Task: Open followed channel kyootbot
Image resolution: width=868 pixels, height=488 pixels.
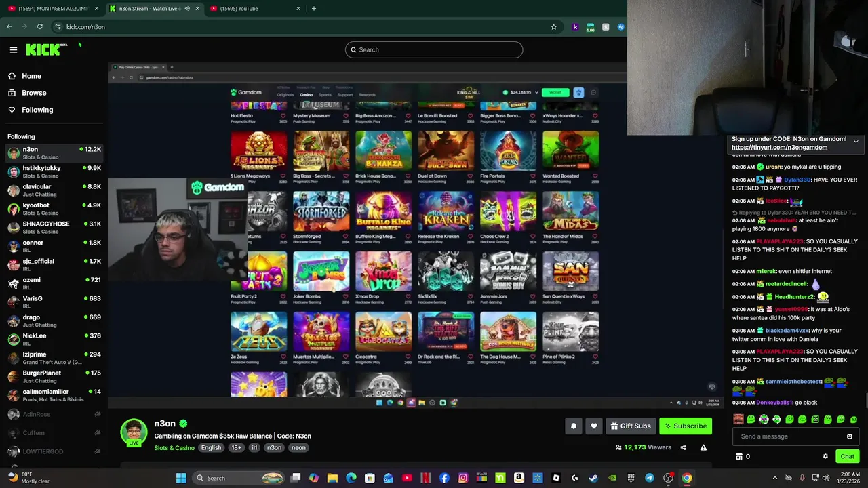Action: (54, 209)
